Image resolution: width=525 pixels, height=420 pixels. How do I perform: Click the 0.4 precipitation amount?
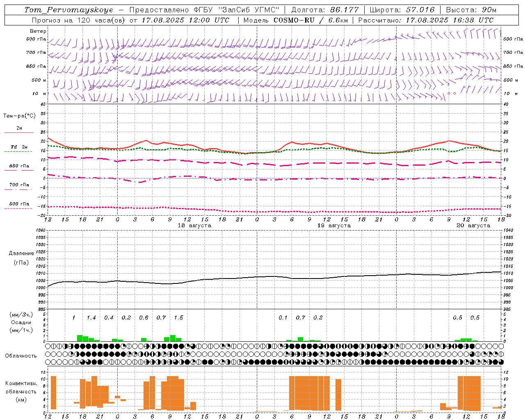tap(109, 318)
